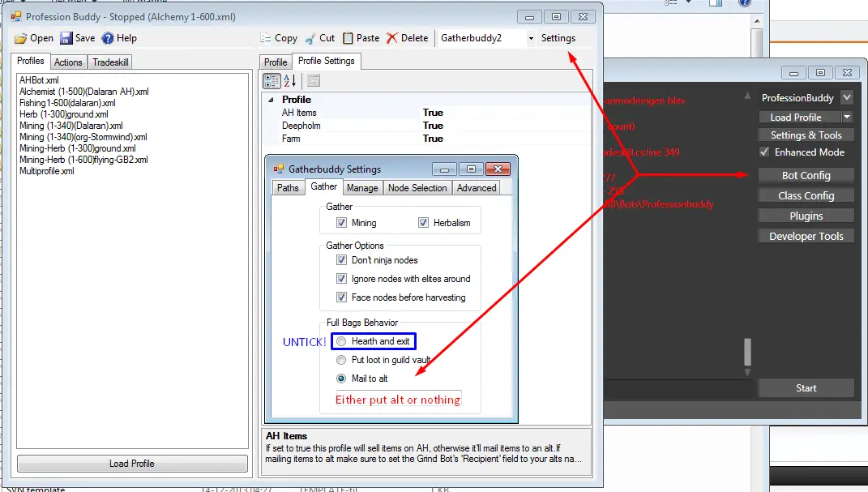Close the Gatherbuddy Settings dialog
The image size is (868, 492).
498,169
